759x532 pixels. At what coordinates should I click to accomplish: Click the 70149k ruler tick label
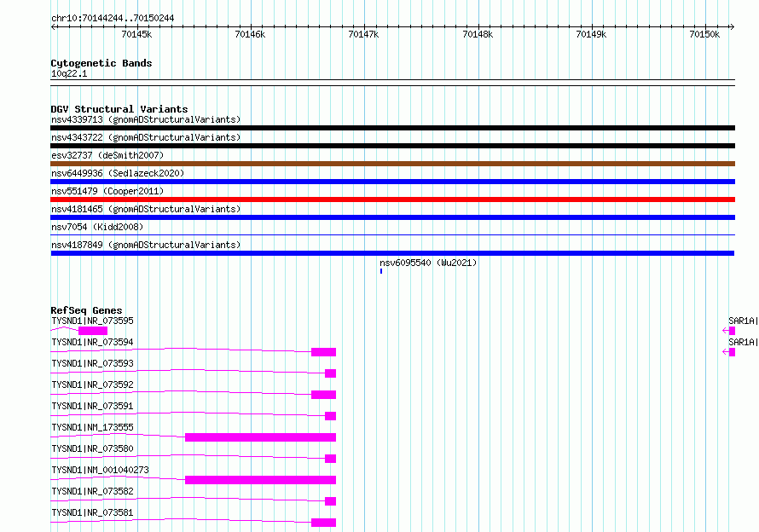click(591, 34)
